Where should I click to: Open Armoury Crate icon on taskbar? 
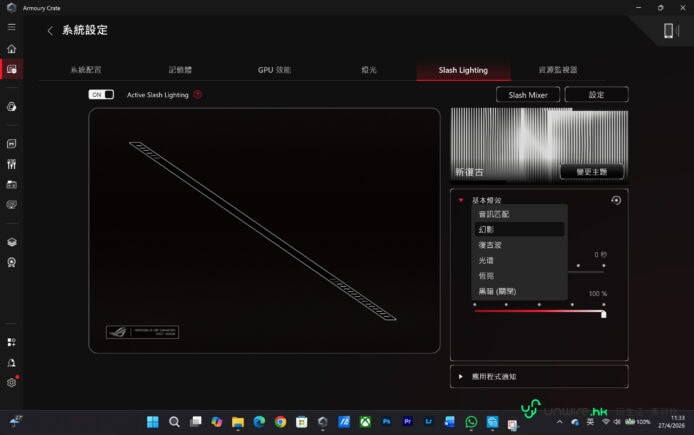point(323,422)
